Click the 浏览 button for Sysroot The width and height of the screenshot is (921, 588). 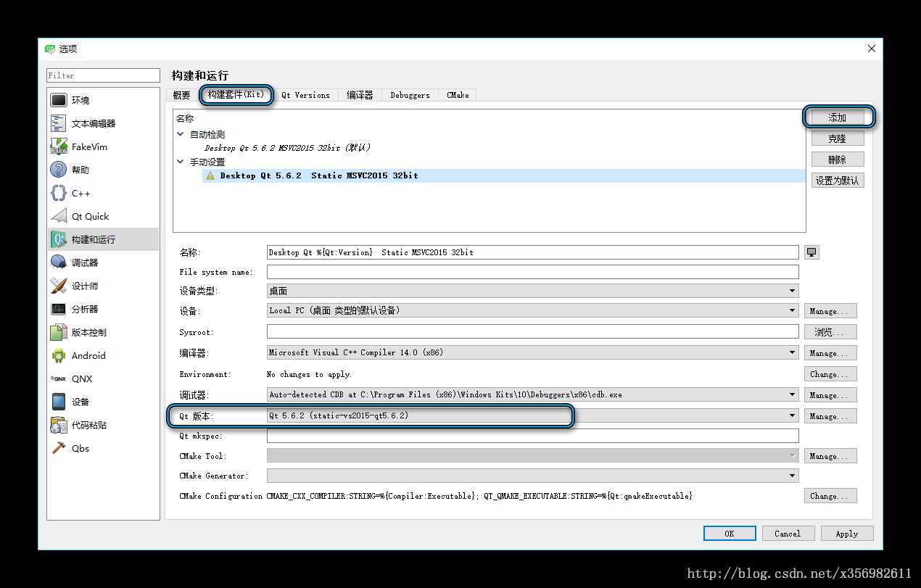[830, 332]
